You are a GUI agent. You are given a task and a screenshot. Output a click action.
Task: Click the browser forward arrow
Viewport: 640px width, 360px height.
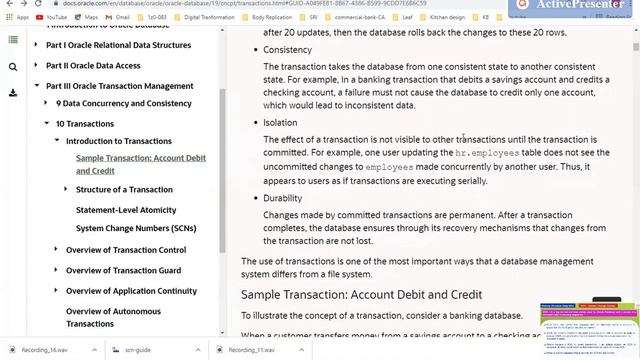(24, 3)
